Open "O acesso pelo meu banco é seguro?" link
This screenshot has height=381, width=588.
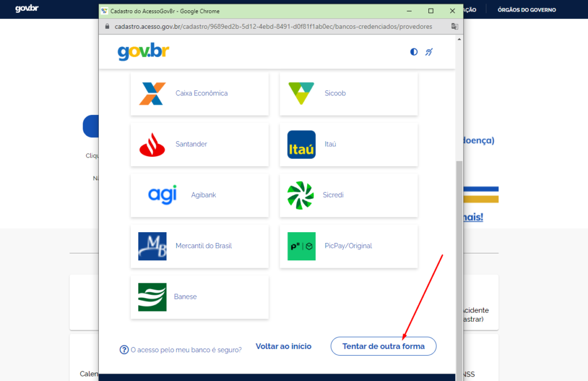186,350
